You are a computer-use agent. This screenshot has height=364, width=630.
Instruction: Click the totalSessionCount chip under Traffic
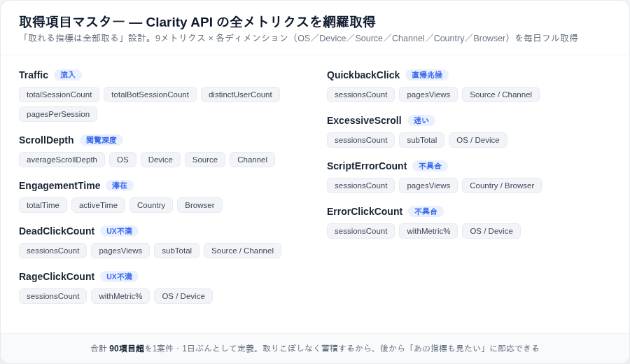[x=59, y=94]
